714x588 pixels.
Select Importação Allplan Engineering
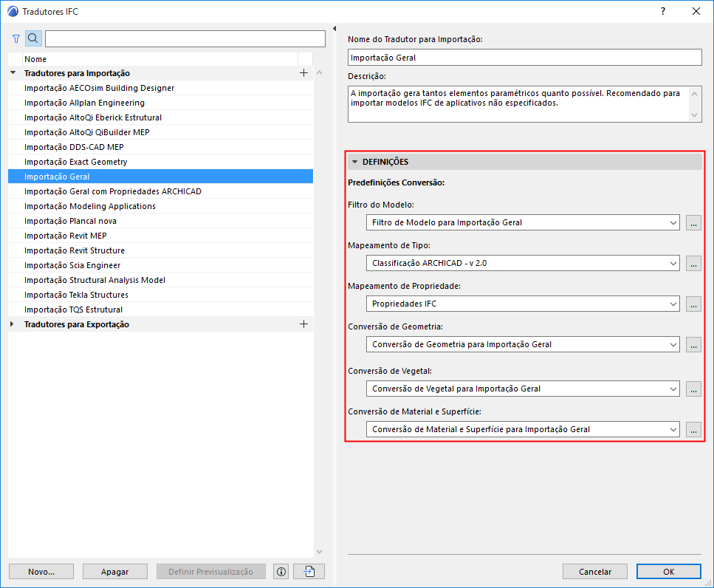click(x=160, y=103)
